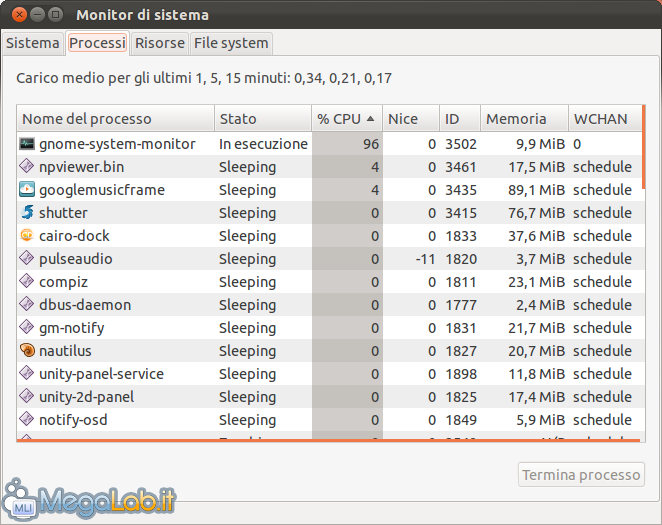Sort by Nice column header

[411, 119]
